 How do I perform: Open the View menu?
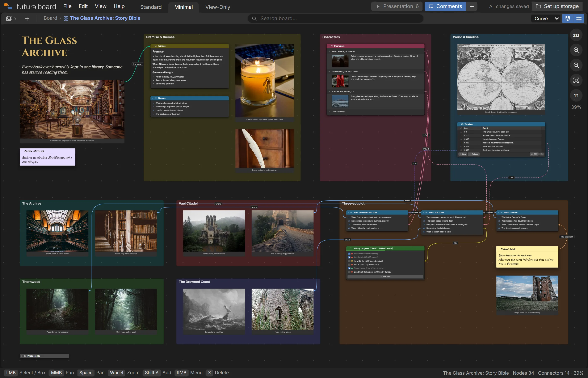pyautogui.click(x=101, y=6)
